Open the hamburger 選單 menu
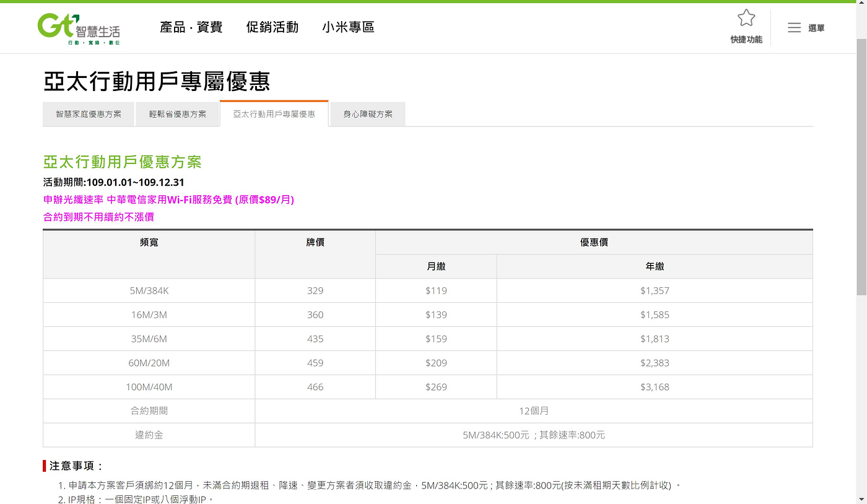 tap(806, 28)
